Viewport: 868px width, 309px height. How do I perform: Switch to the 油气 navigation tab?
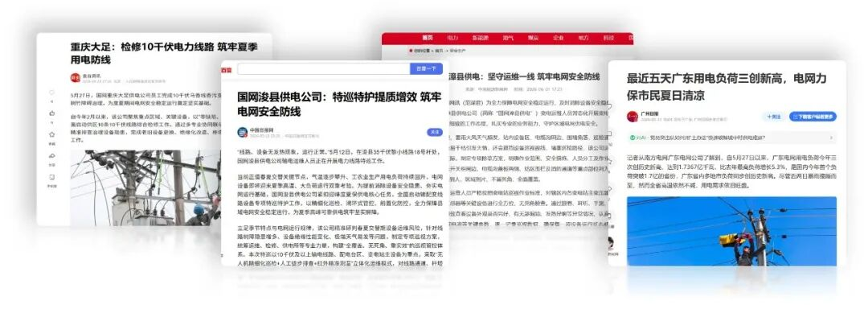click(x=508, y=38)
